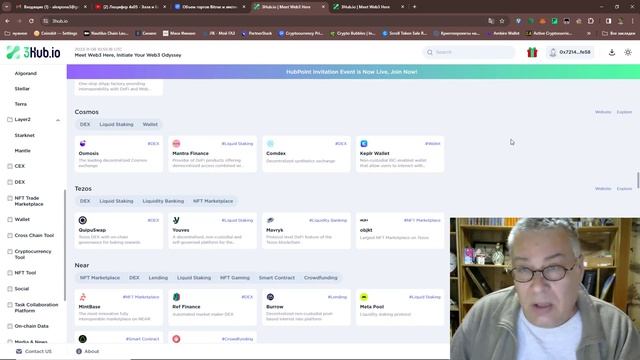The image size is (640, 360).
Task: Filter Tezos by Liquidity Banking tab
Action: click(x=163, y=201)
